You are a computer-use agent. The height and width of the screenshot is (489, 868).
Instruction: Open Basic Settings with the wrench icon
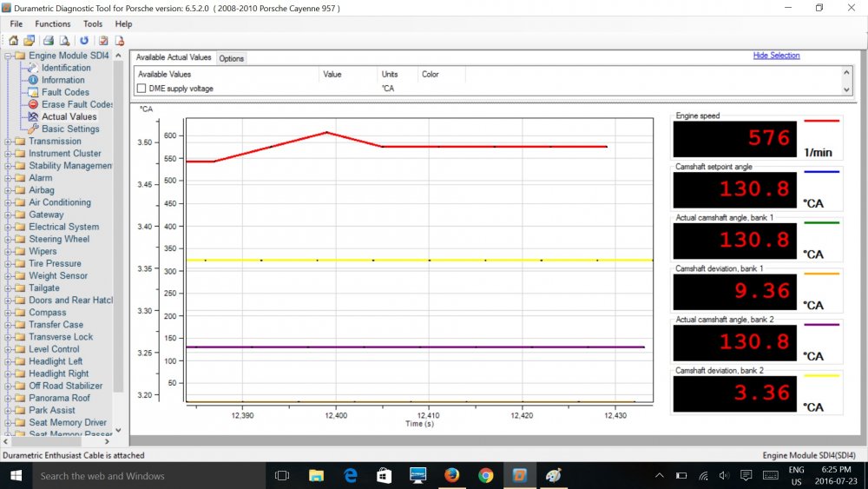(x=70, y=129)
